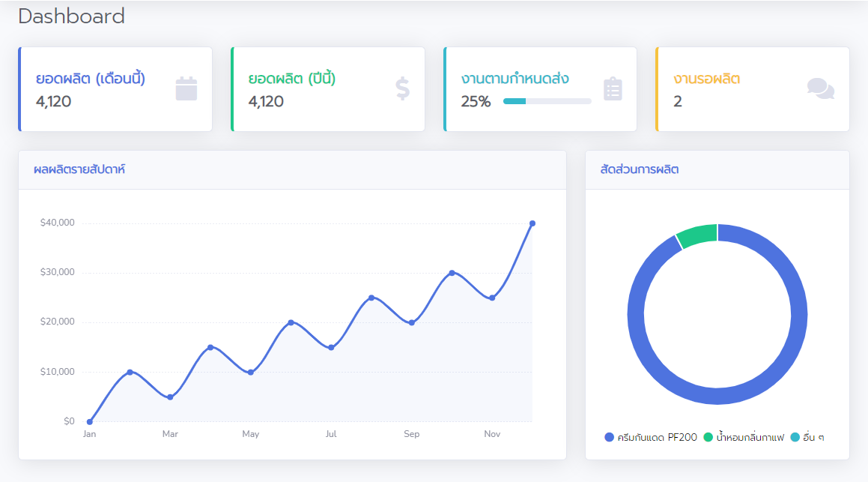Click the calendar icon on monthly production card
Image resolution: width=868 pixels, height=482 pixels.
[186, 88]
